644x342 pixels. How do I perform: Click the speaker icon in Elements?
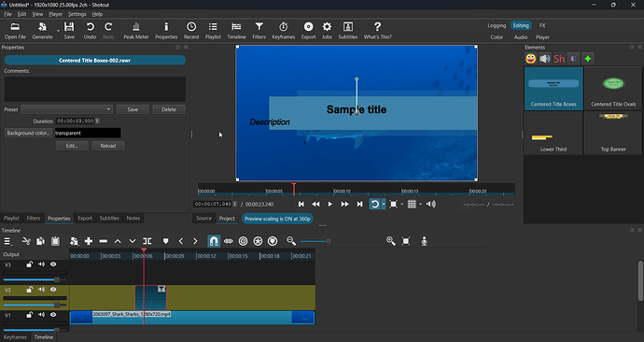click(x=545, y=59)
